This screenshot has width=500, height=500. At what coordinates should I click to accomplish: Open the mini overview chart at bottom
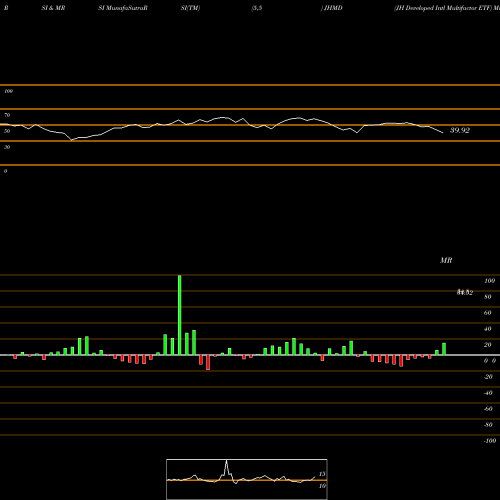247,479
